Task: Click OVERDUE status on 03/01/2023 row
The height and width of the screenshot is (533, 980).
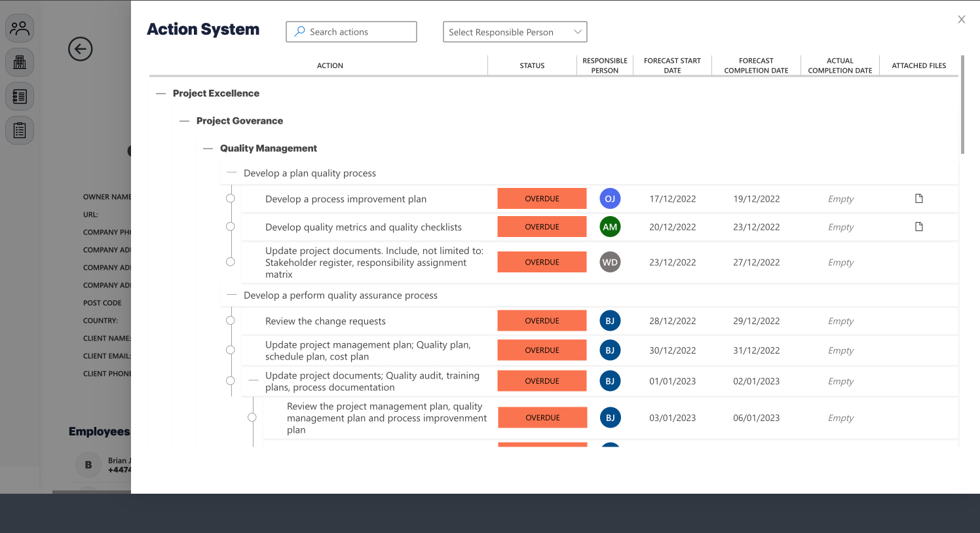Action: (x=542, y=418)
